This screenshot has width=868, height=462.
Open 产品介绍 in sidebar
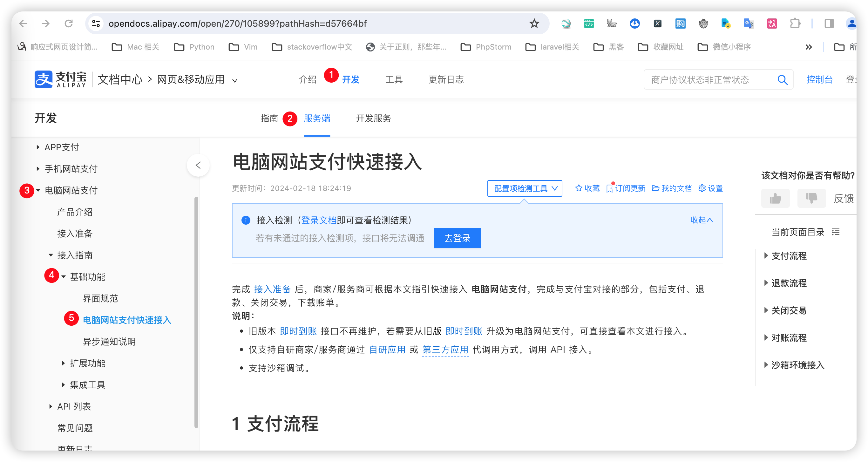click(75, 212)
